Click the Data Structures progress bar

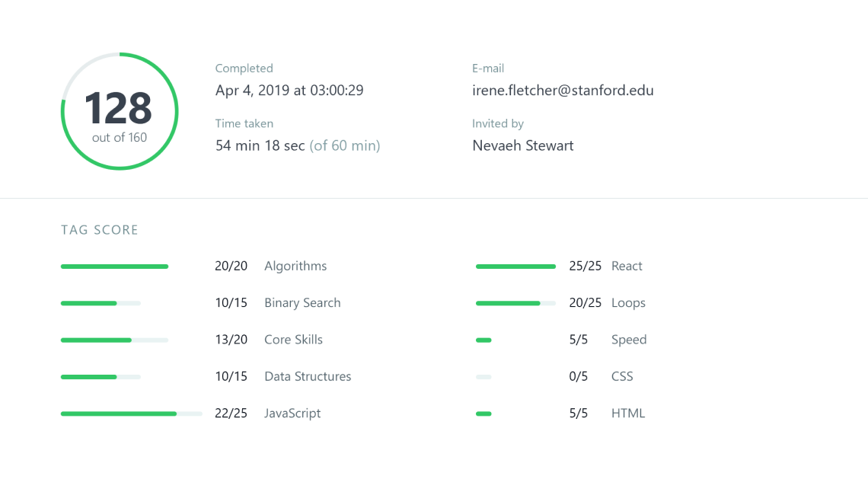pos(101,376)
